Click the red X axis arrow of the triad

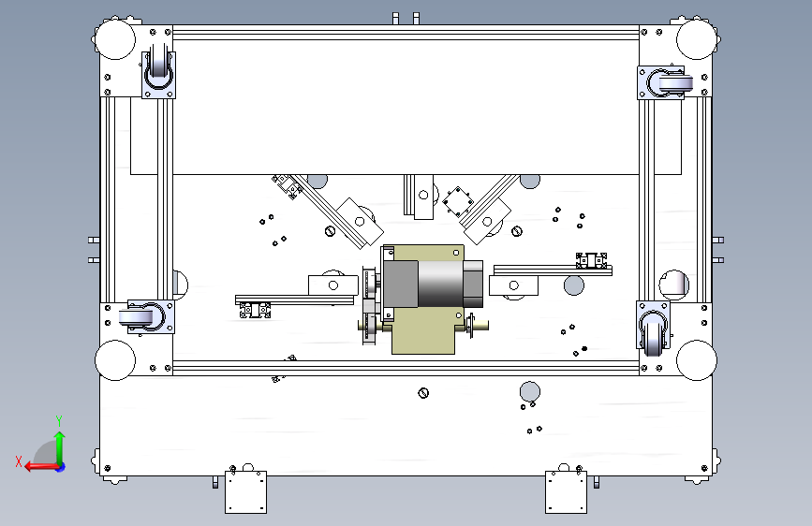tap(41, 467)
